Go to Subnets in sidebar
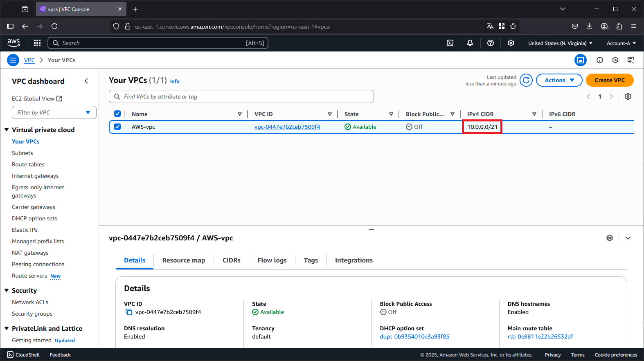 (x=23, y=153)
